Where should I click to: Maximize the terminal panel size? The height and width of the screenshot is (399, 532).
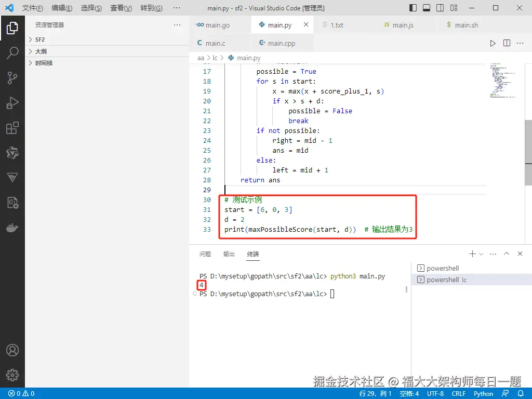[507, 254]
